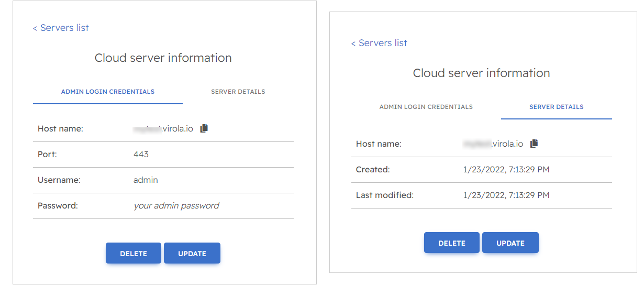Click the 'your admin password' text

[x=176, y=206]
